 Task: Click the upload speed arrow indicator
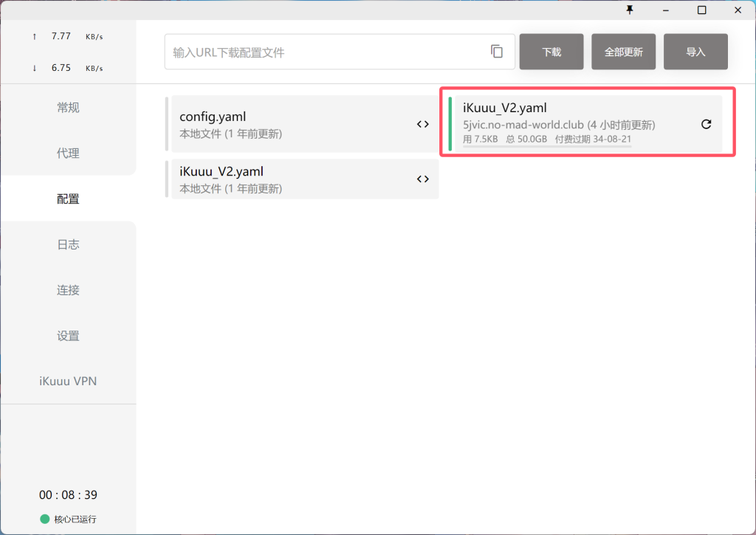[35, 36]
